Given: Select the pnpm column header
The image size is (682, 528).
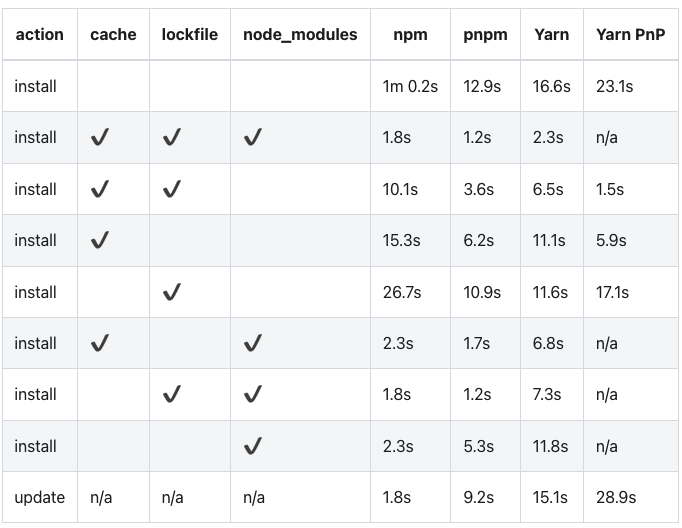Looking at the screenshot, I should pos(485,34).
